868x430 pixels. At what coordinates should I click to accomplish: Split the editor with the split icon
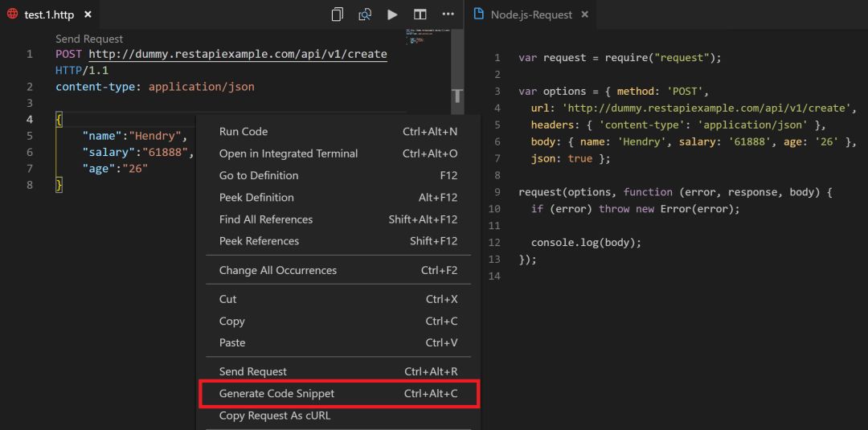coord(420,14)
